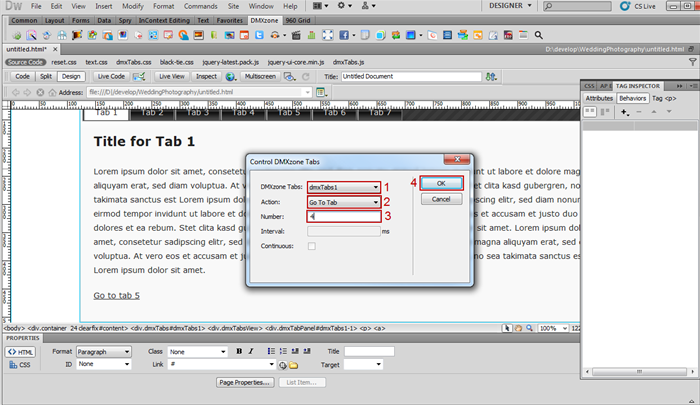Confirm dialog with OK button

441,184
